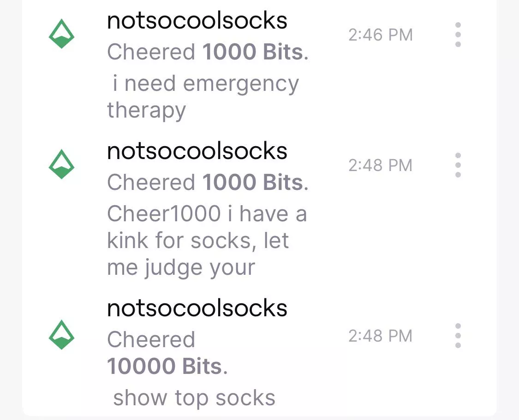
Task: Click the 2:48 PM timestamp of the kink for socks cheer
Action: coord(380,166)
